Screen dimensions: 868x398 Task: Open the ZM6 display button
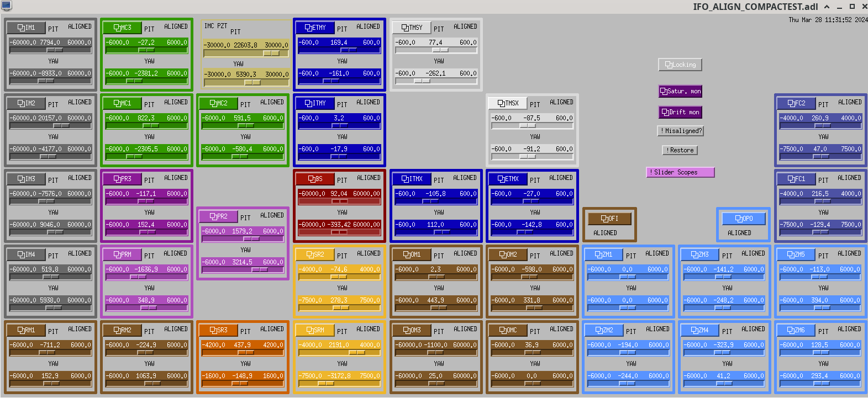click(x=796, y=330)
